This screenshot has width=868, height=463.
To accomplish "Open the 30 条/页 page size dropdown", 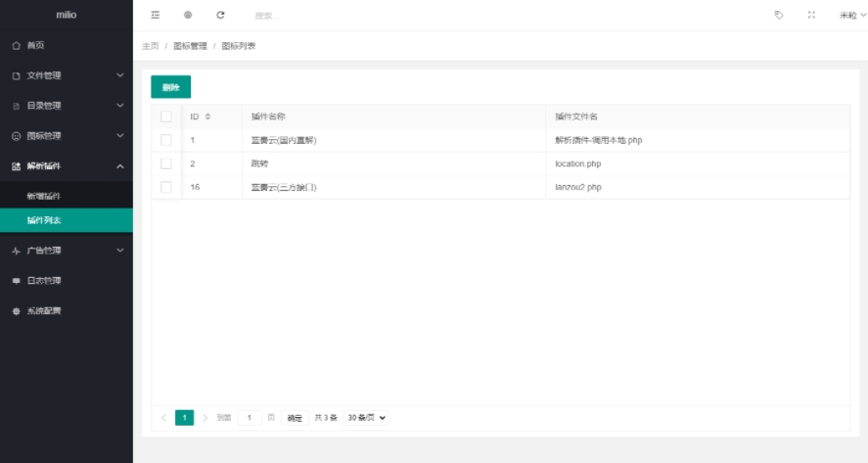I will 367,418.
